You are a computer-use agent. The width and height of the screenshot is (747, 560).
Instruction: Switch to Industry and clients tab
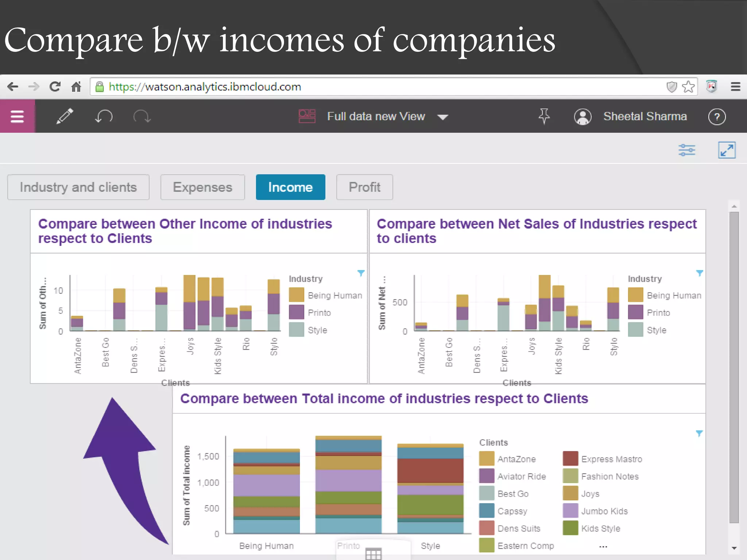coord(78,187)
